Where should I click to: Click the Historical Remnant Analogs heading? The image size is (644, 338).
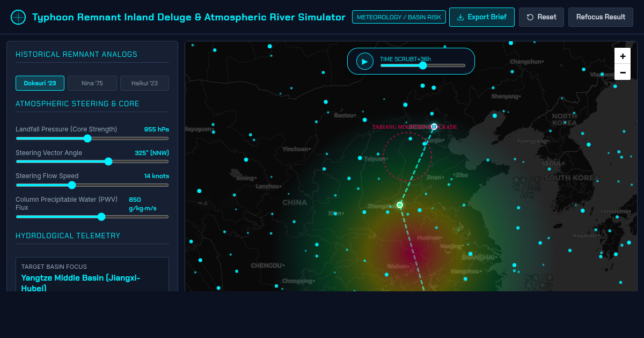point(76,54)
